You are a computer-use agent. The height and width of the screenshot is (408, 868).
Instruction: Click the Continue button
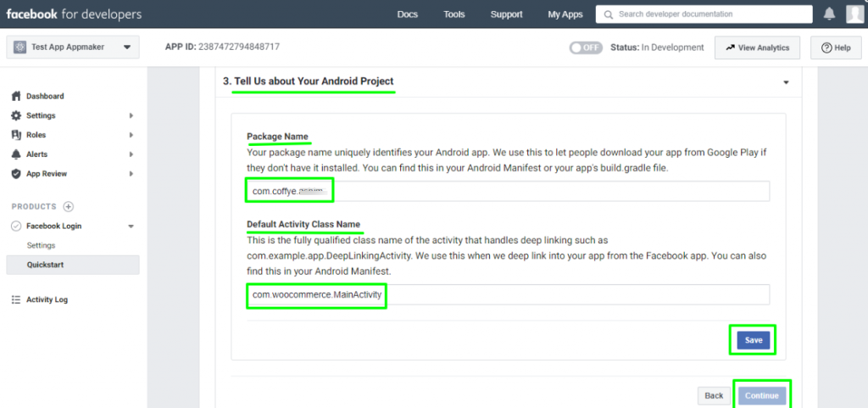[x=762, y=395]
